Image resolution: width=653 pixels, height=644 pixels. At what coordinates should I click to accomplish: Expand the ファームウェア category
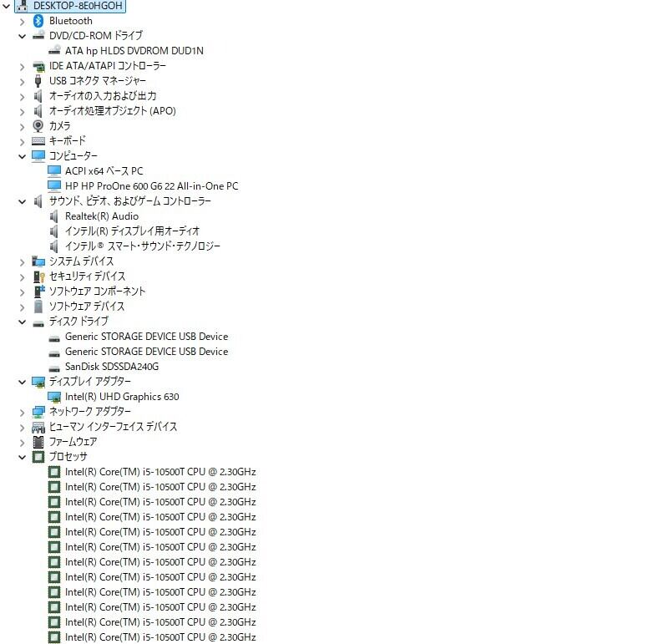pyautogui.click(x=22, y=443)
